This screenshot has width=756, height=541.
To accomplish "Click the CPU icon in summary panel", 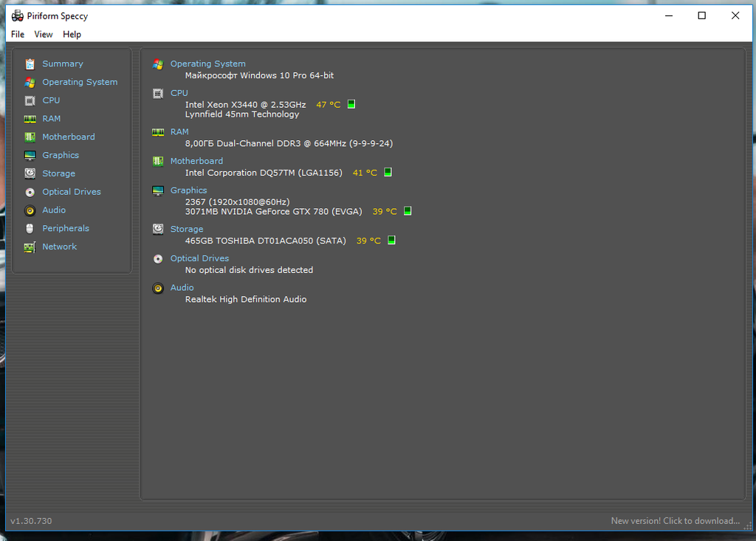I will (x=158, y=94).
